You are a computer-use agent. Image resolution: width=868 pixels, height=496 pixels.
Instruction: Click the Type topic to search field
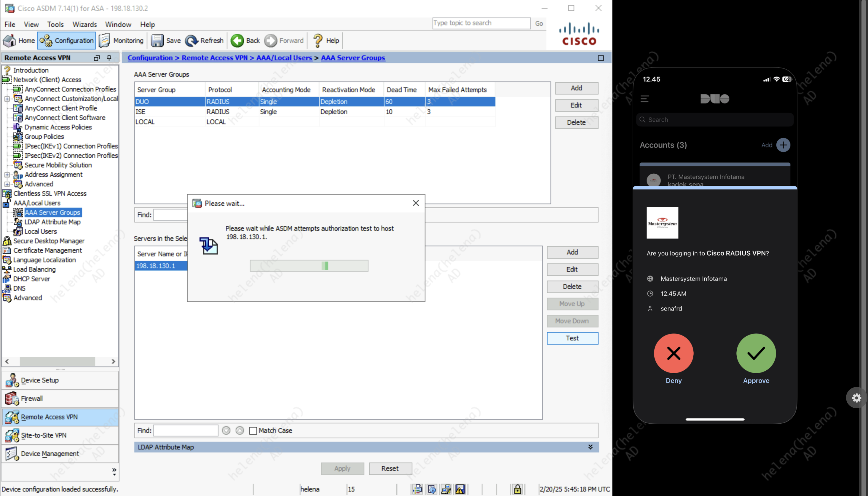(x=481, y=23)
